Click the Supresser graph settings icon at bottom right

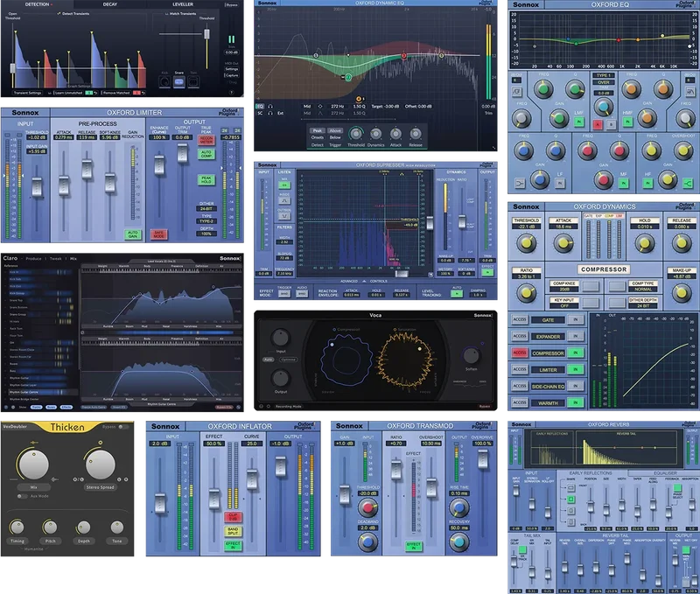(x=430, y=275)
